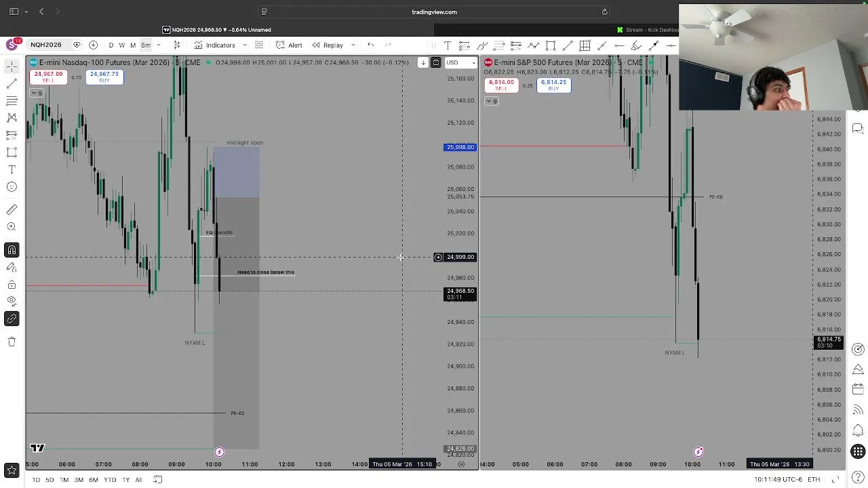The height and width of the screenshot is (488, 868).
Task: Click the SELL 24,967.00 button on Nasdaq chart
Action: [x=48, y=77]
